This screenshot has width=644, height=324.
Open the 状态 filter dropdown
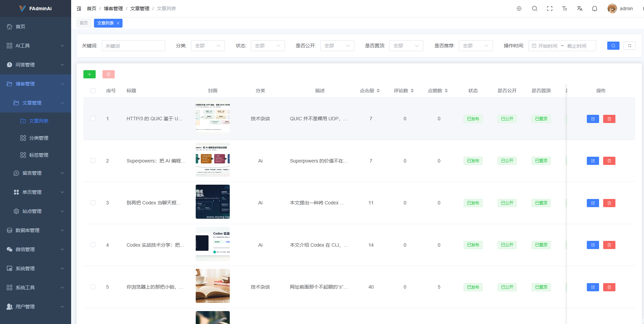268,46
